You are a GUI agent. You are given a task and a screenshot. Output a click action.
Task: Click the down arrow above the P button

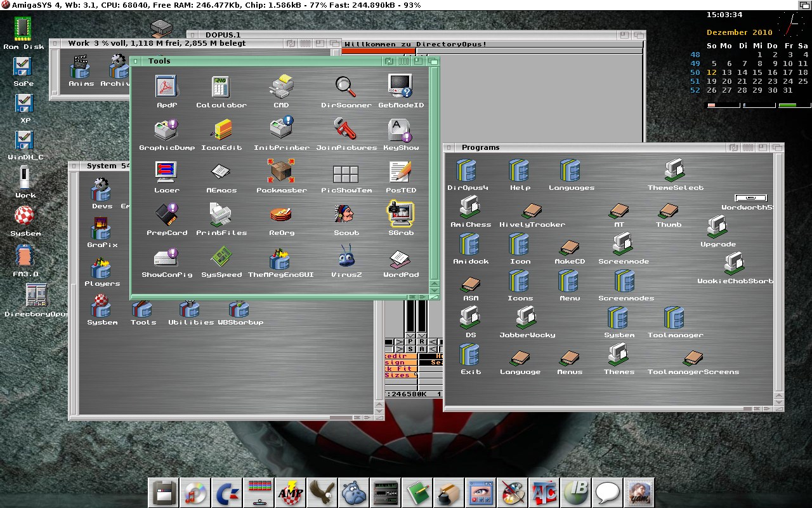tap(410, 335)
